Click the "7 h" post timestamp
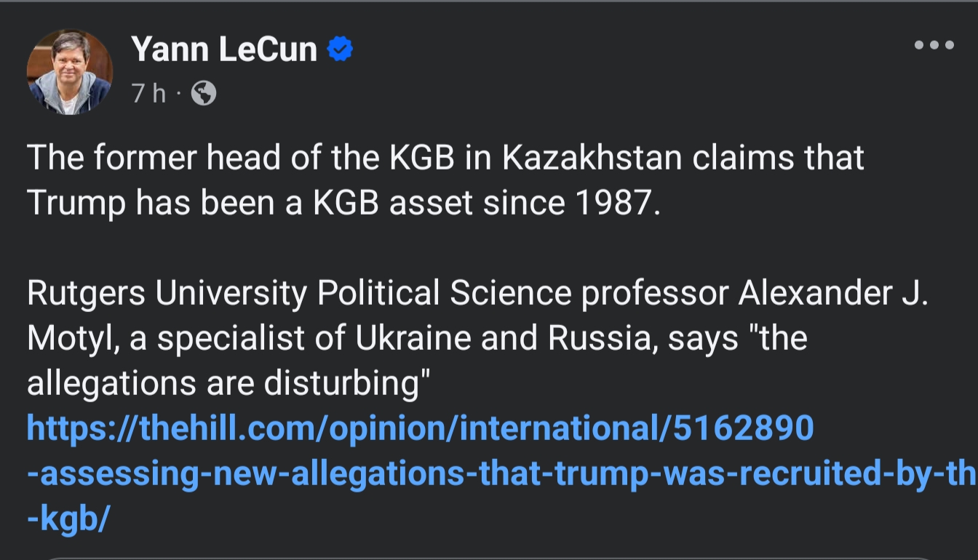The image size is (978, 560). pos(148,93)
